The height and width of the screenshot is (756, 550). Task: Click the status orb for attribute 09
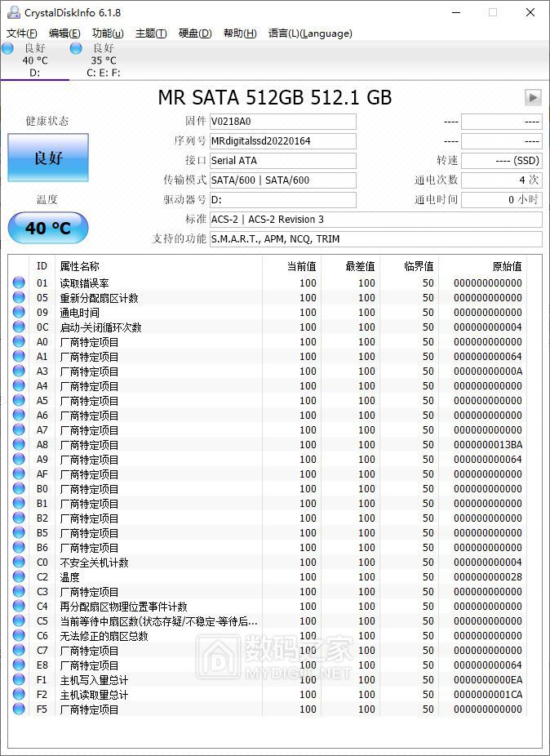point(19,312)
